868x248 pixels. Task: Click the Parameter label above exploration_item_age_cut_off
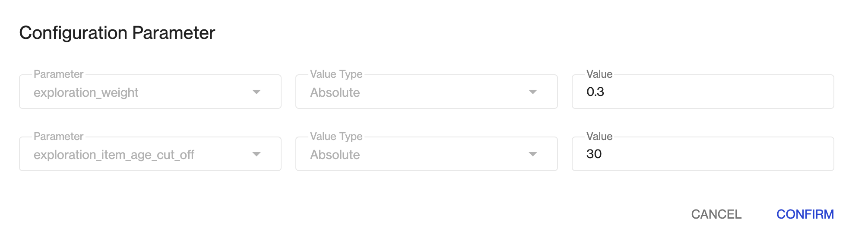(58, 137)
